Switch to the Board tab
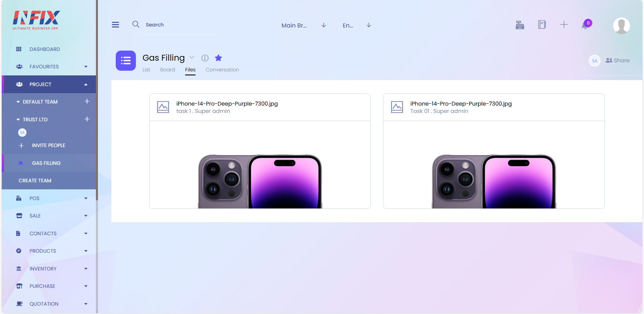 click(168, 70)
